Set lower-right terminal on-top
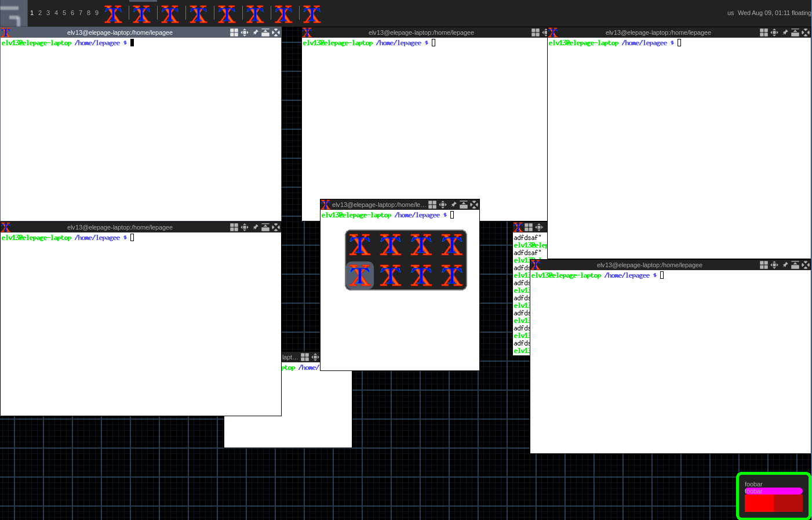812x520 pixels. point(795,265)
